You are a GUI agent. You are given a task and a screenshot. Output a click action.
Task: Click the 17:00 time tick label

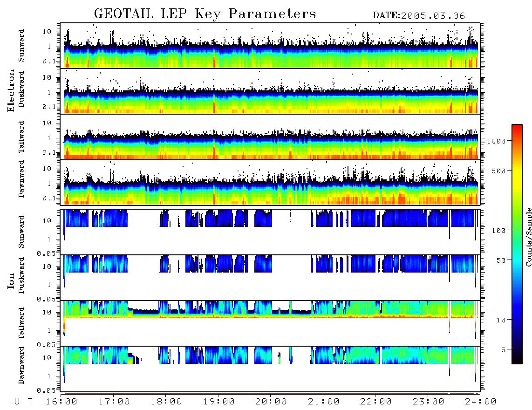114,402
